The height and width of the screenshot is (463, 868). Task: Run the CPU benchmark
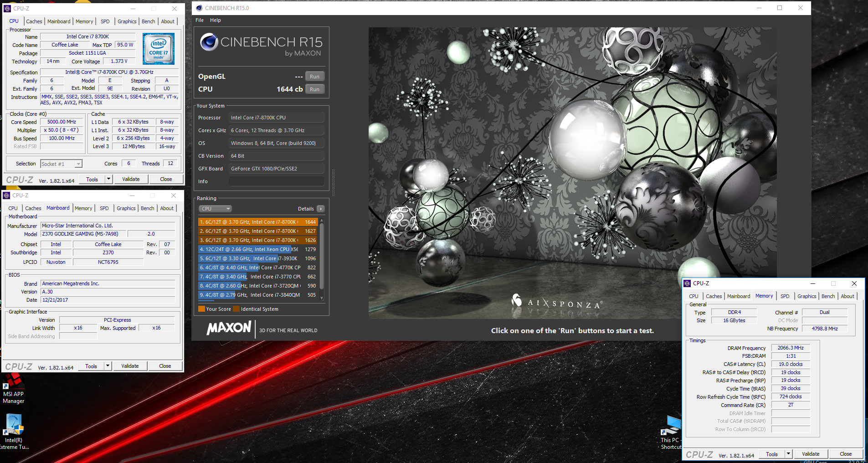click(315, 89)
